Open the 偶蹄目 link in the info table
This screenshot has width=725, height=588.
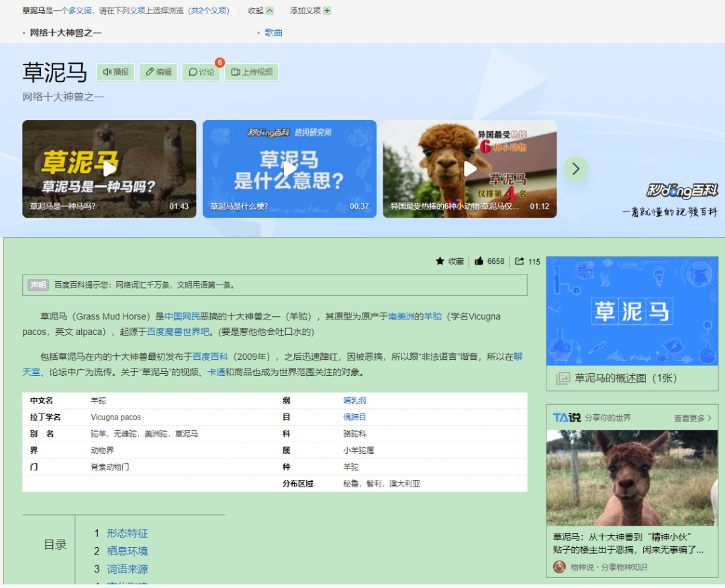(354, 417)
